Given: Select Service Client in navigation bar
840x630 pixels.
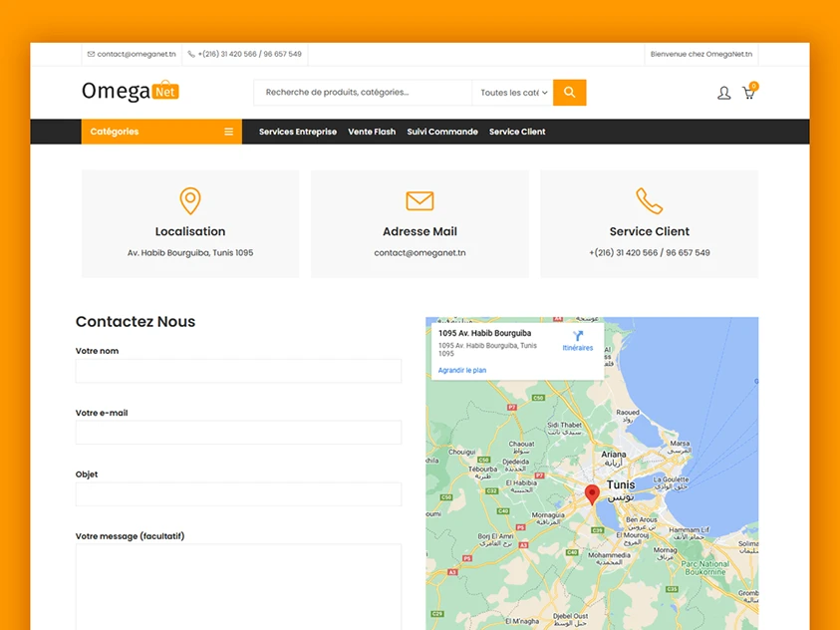Looking at the screenshot, I should click(x=517, y=132).
